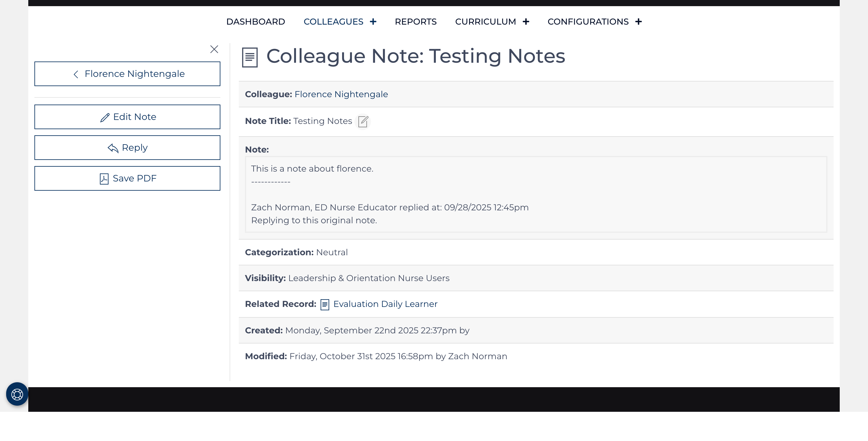Open the Colleagues menu item

pos(333,22)
